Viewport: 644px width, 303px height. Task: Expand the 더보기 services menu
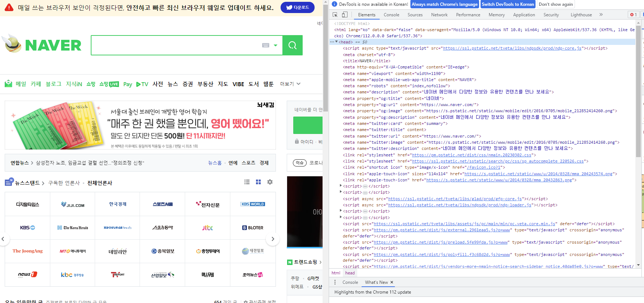click(x=290, y=84)
